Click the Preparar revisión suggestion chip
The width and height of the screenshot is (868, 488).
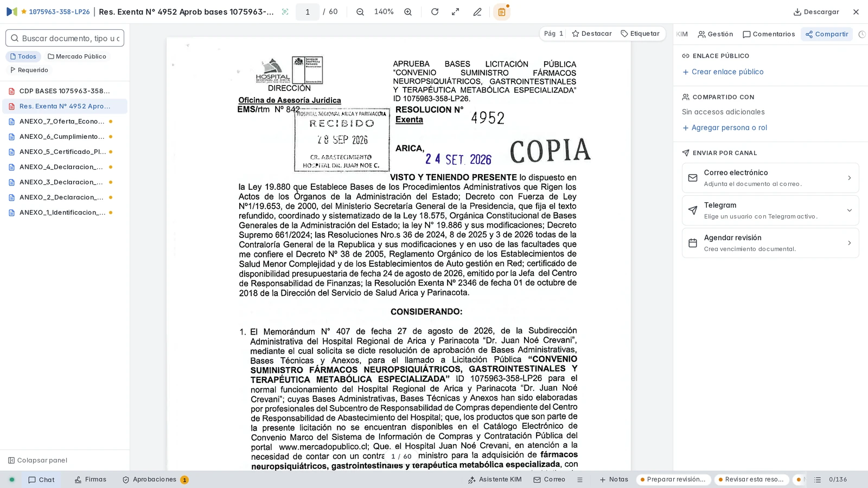673,480
